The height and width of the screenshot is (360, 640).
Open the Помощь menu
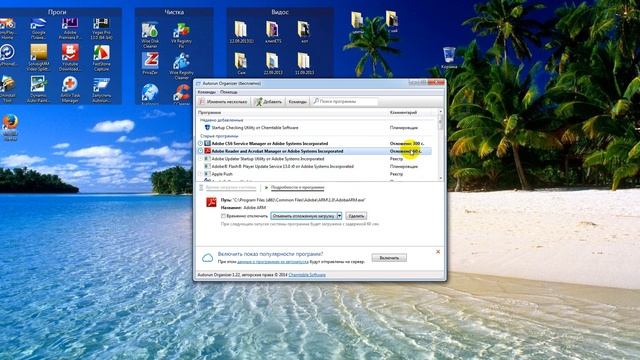[229, 92]
